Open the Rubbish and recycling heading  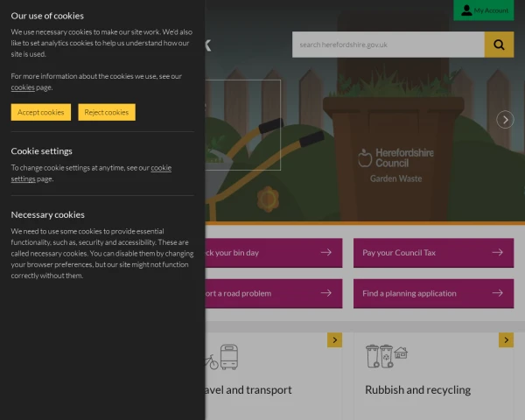click(x=418, y=390)
